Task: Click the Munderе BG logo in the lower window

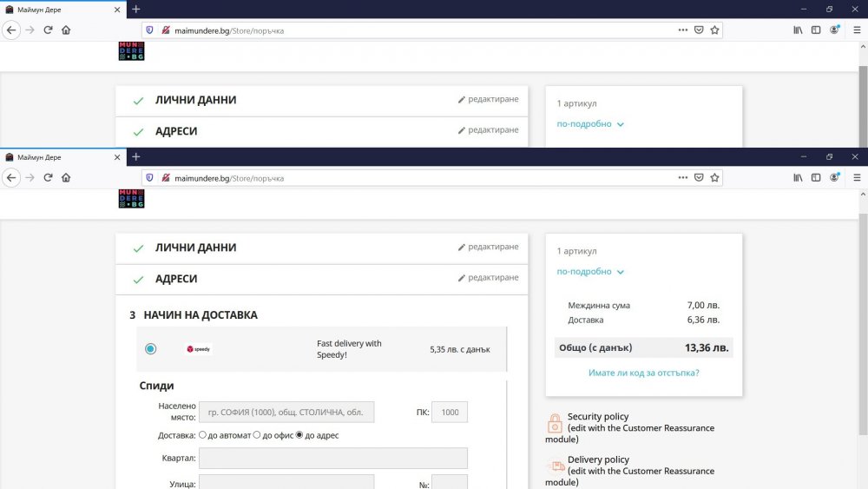Action: [131, 198]
